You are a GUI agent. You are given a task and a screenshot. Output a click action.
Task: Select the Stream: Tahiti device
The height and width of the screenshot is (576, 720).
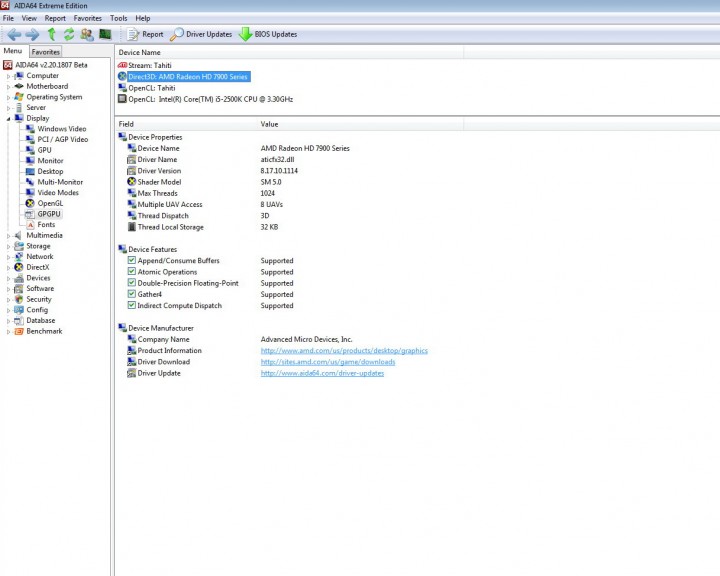pos(150,65)
